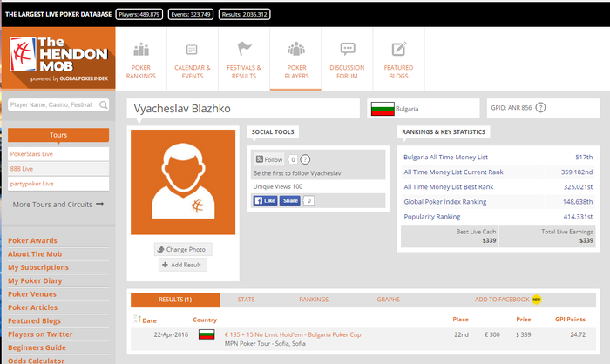Click the Follow count of 0
610x364 pixels.
[293, 159]
